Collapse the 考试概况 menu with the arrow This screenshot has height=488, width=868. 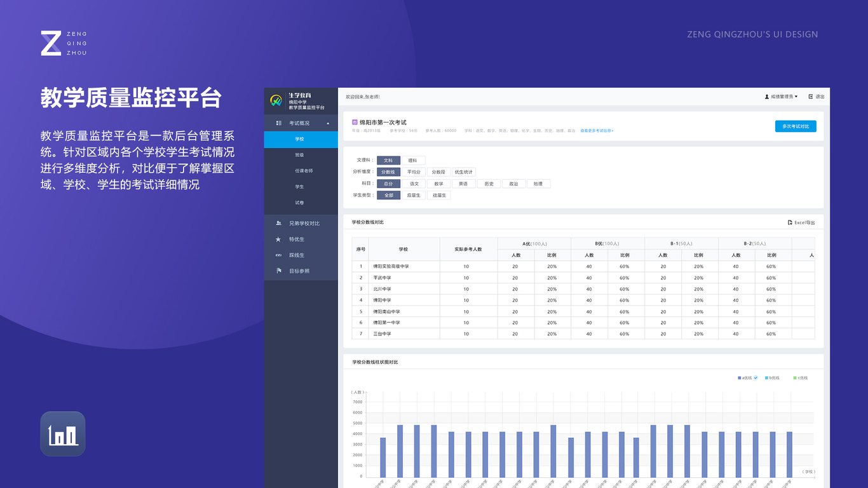(x=328, y=123)
